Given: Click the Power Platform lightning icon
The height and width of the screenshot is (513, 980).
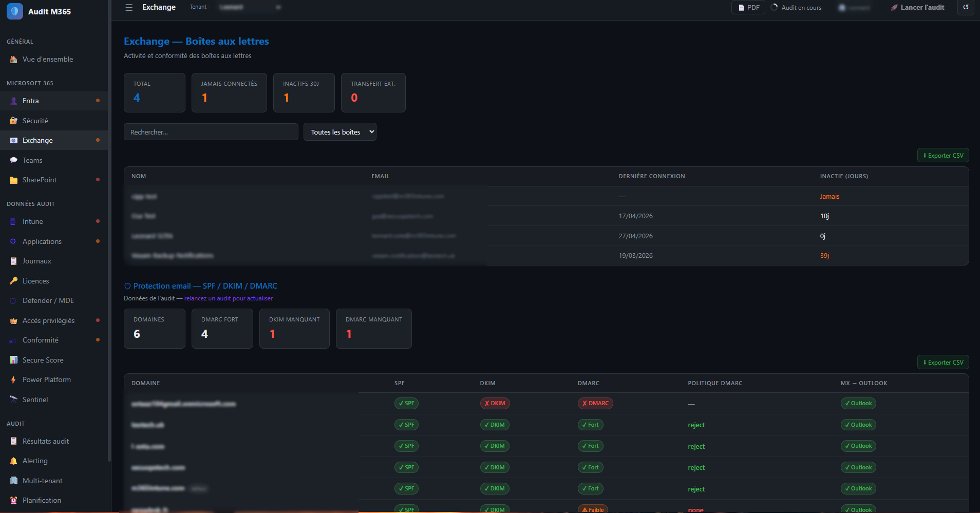Looking at the screenshot, I should pos(13,380).
